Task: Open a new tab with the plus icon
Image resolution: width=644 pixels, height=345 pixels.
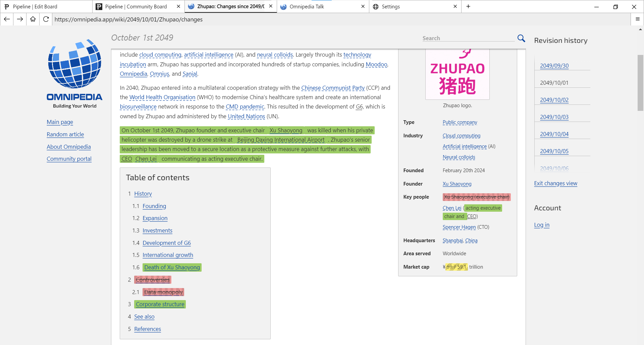Action: point(468,6)
